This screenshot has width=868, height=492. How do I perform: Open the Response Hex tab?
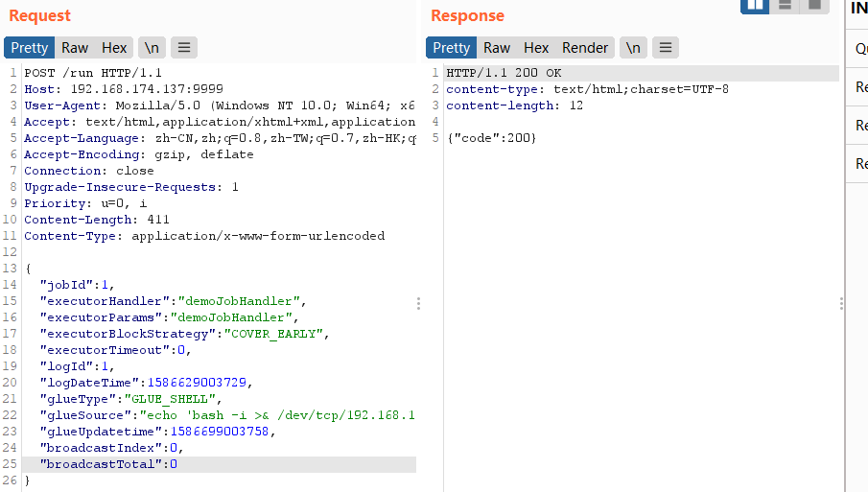[536, 48]
